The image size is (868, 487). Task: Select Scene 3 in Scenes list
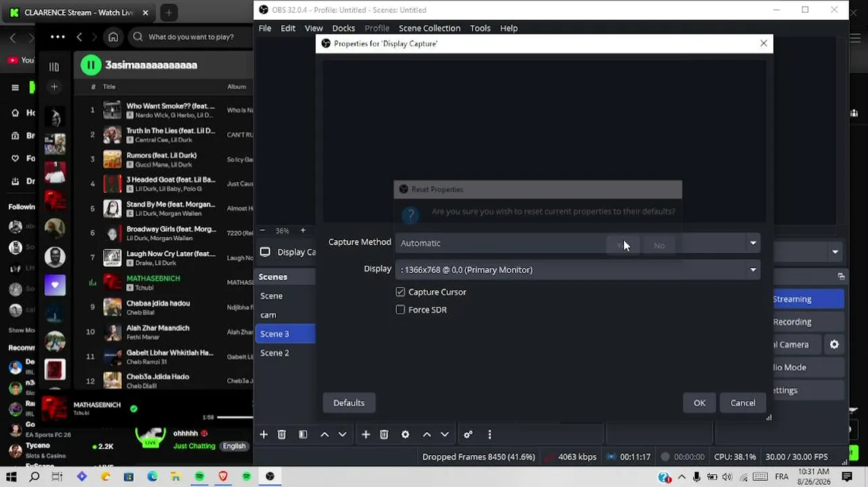285,334
